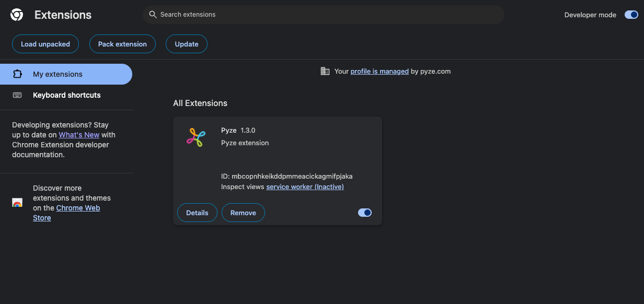
Task: Open the service worker inspect view
Action: (x=305, y=186)
